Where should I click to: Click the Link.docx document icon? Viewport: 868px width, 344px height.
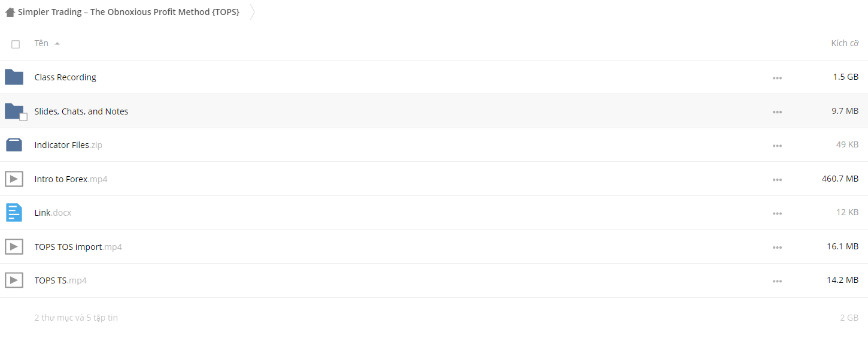[14, 213]
